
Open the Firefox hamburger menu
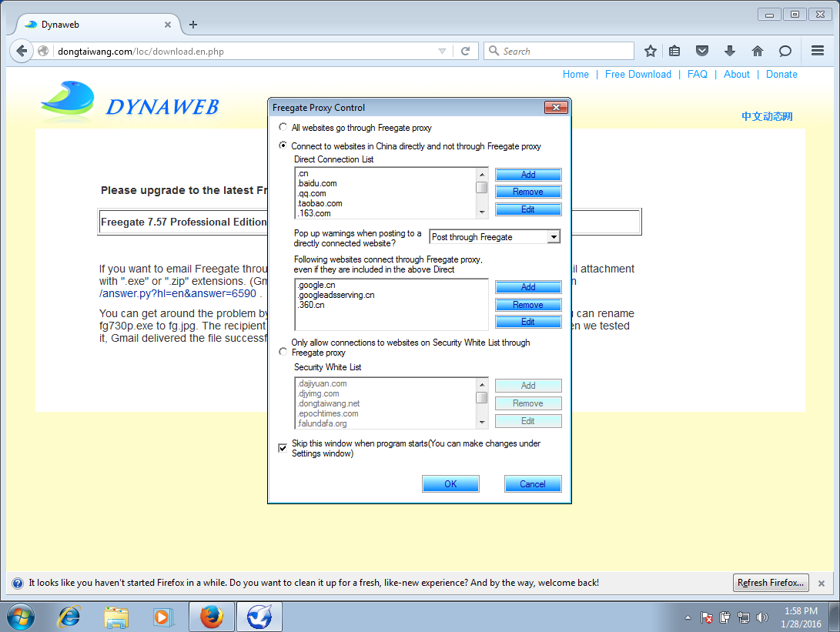[818, 51]
